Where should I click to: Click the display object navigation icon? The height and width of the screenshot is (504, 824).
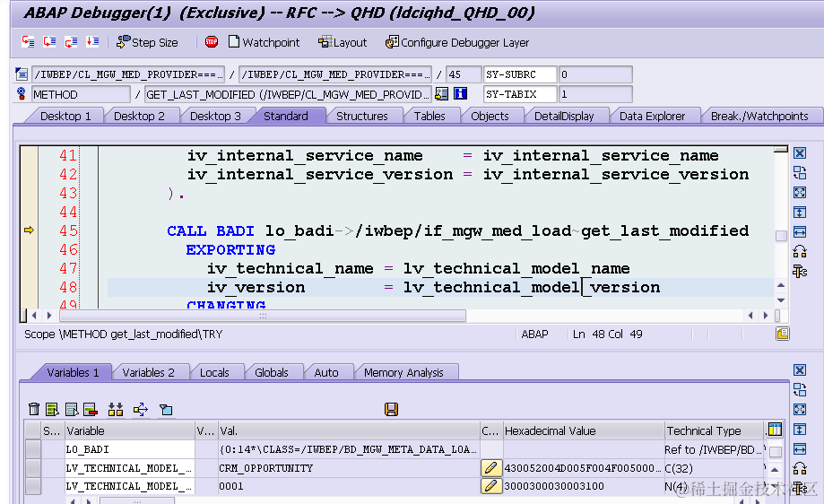pos(442,93)
